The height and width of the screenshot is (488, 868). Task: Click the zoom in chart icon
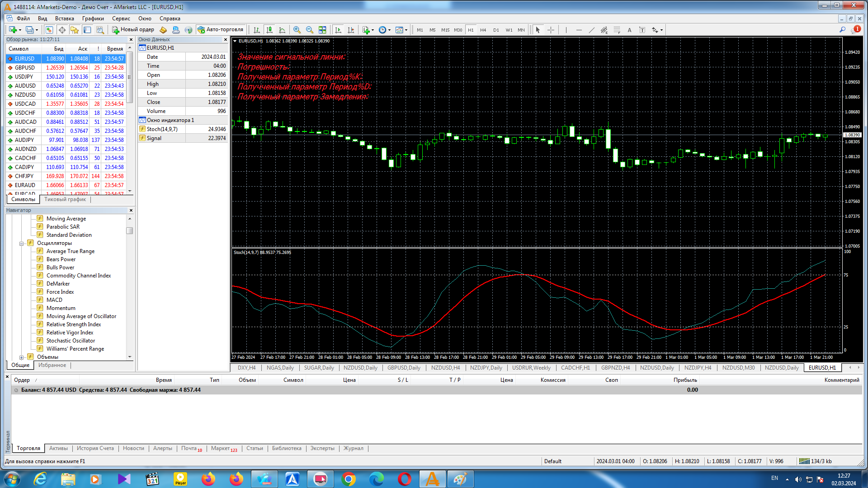pyautogui.click(x=297, y=30)
